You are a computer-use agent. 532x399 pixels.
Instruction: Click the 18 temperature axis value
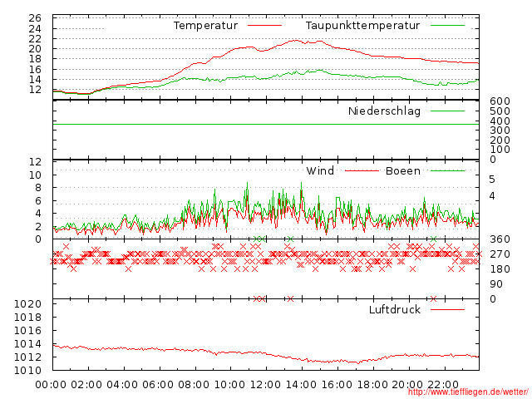35,59
